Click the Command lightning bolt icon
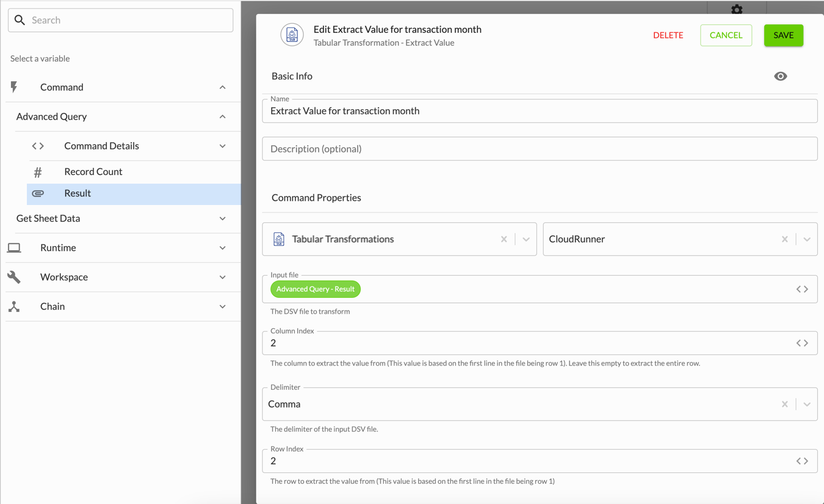Viewport: 824px width, 504px height. (x=14, y=87)
